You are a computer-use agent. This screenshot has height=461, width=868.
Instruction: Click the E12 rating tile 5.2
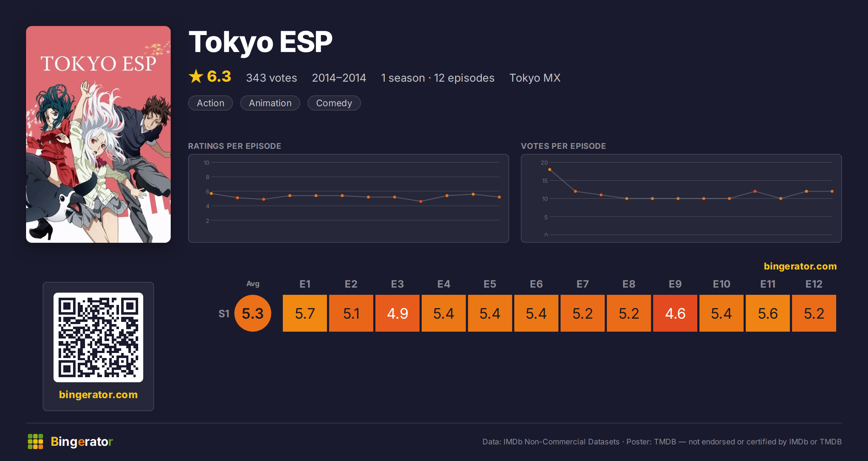tap(814, 313)
